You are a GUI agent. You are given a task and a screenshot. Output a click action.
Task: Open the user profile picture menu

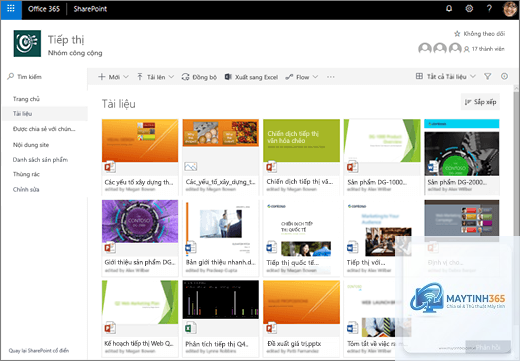point(509,9)
